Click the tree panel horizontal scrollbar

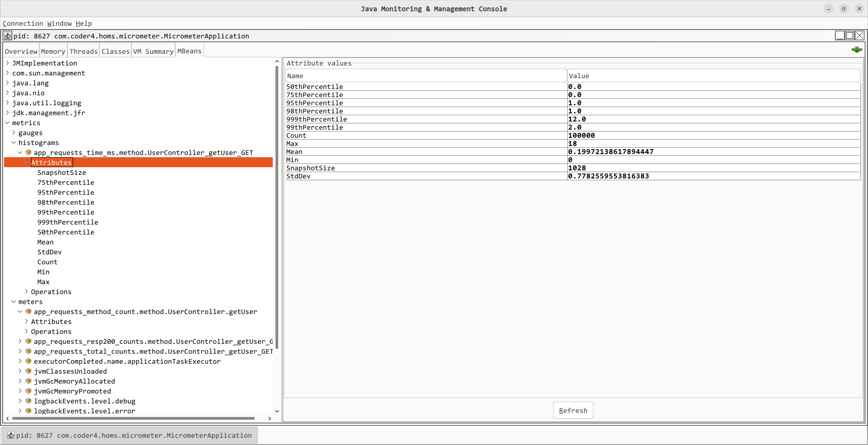click(x=133, y=418)
